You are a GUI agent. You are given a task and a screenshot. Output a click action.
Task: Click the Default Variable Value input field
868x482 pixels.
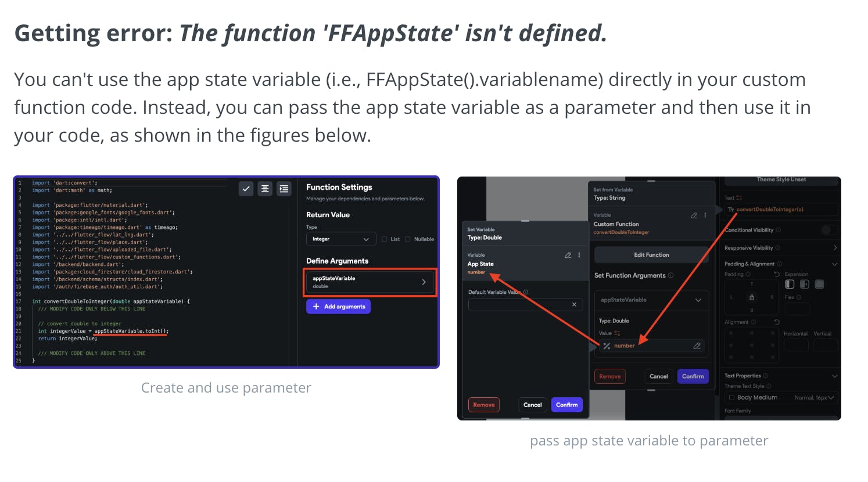tap(518, 304)
